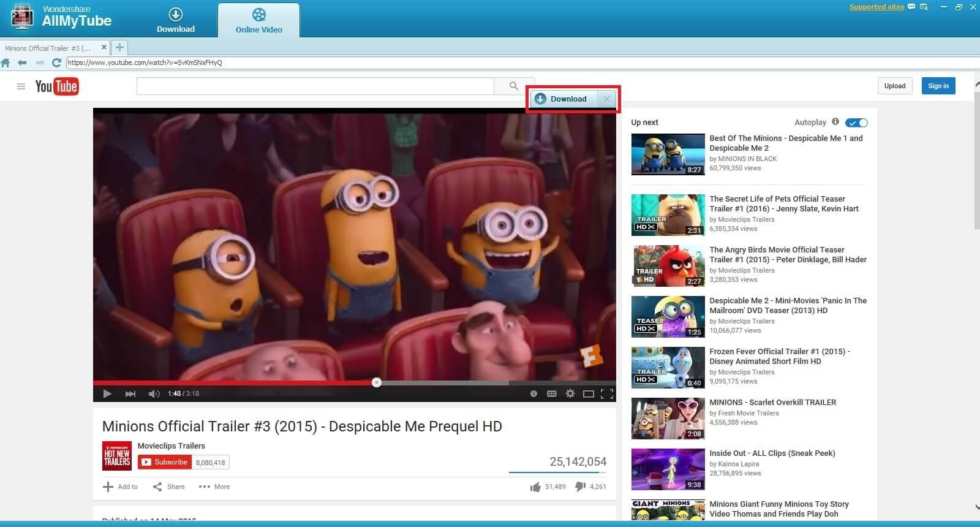Open the feedback chat bubble icon
This screenshot has height=527, width=980.
coord(911,7)
